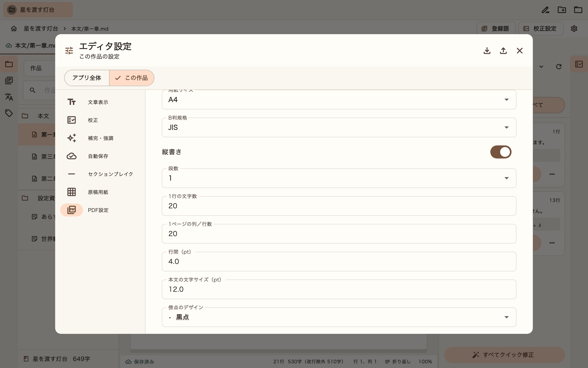The image size is (588, 368).
Task: Click the search magnifier icon in 作品 search
Action: tap(32, 90)
